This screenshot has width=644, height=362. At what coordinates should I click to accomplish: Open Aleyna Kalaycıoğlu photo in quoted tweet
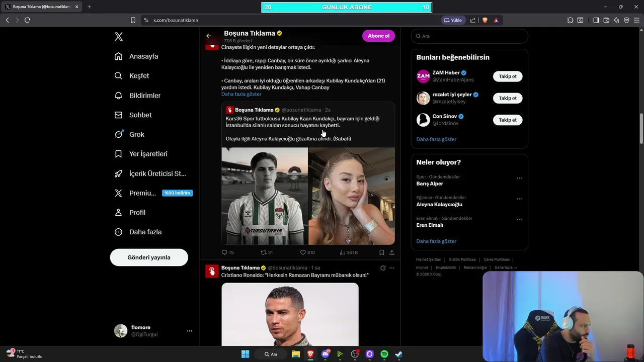click(x=352, y=196)
